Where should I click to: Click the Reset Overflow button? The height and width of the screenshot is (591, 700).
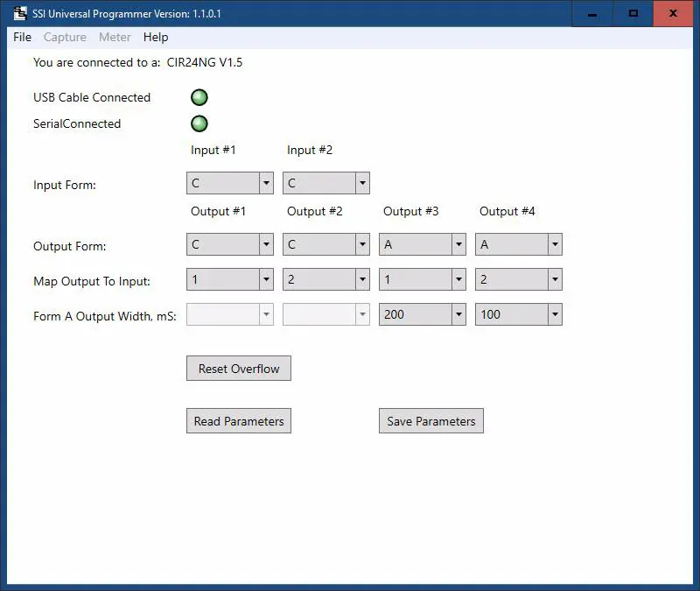(239, 369)
